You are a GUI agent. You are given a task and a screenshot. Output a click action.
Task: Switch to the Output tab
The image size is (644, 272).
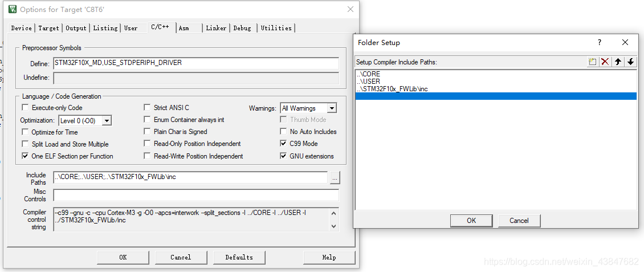[76, 28]
